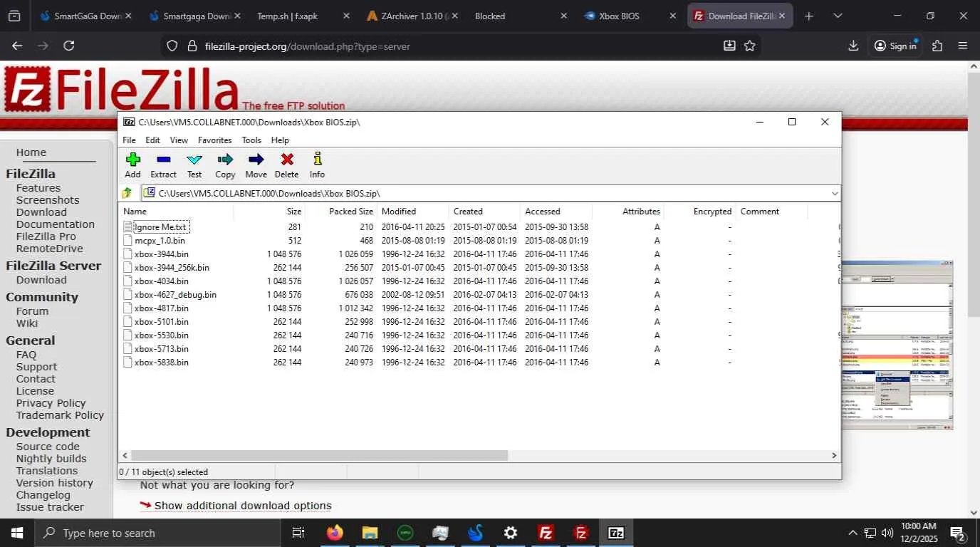Viewport: 980px width, 547px height.
Task: Open Task View on the taskbar
Action: point(298,533)
